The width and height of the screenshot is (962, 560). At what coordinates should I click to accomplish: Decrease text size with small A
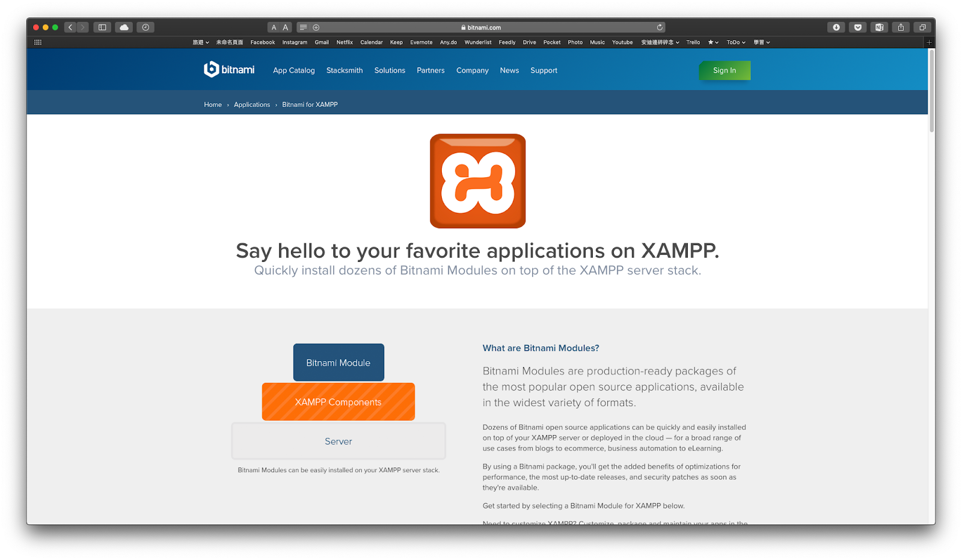[274, 27]
